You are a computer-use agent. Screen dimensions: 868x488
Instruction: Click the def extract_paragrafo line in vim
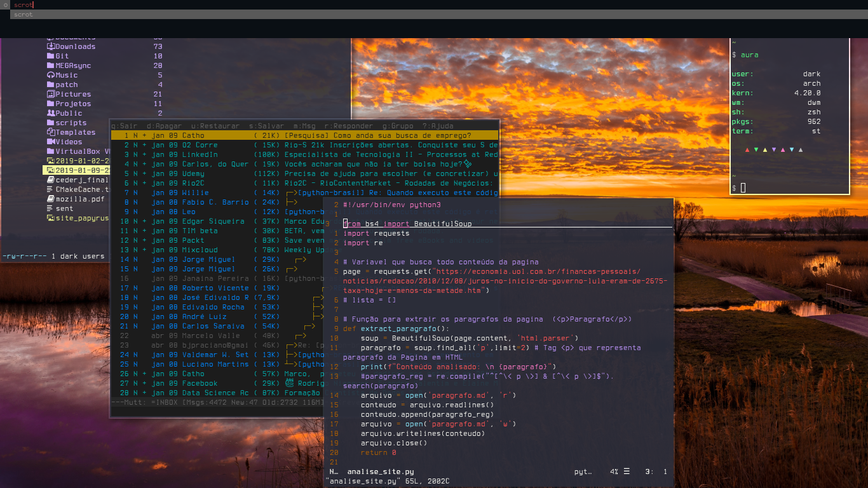pyautogui.click(x=396, y=329)
